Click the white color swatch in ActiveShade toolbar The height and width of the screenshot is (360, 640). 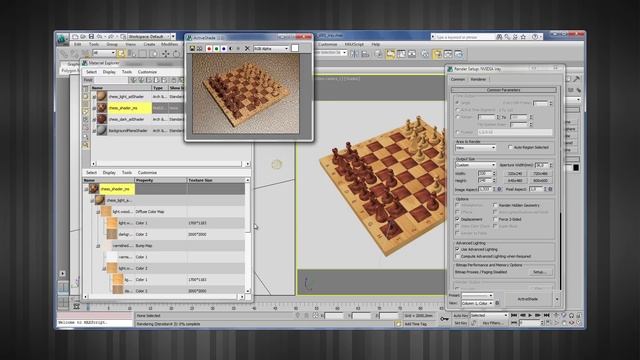[295, 49]
